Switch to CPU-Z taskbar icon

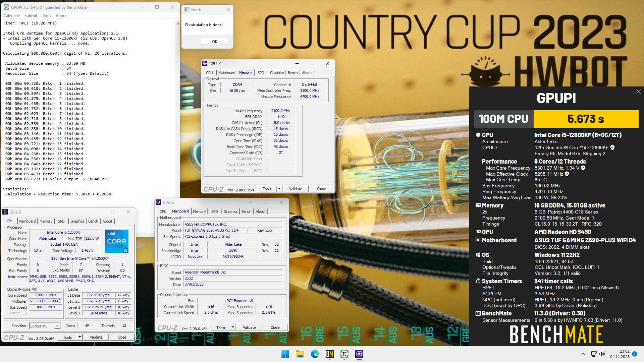point(359,354)
